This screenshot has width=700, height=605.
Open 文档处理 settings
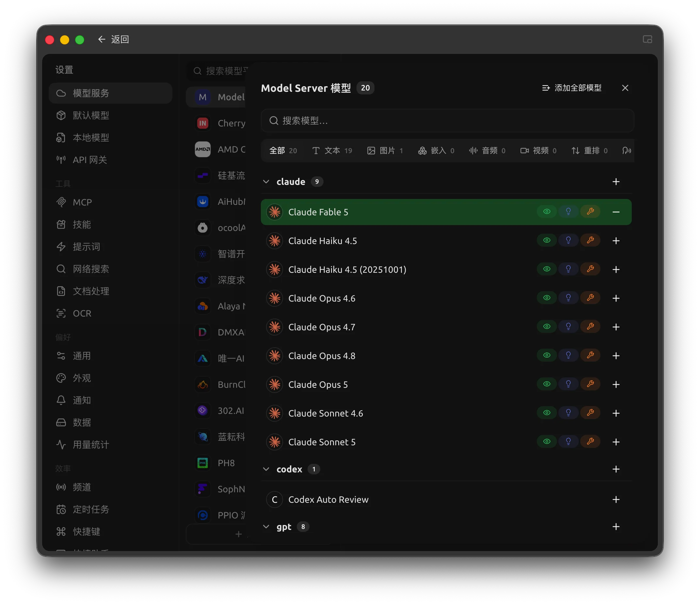tap(110, 291)
